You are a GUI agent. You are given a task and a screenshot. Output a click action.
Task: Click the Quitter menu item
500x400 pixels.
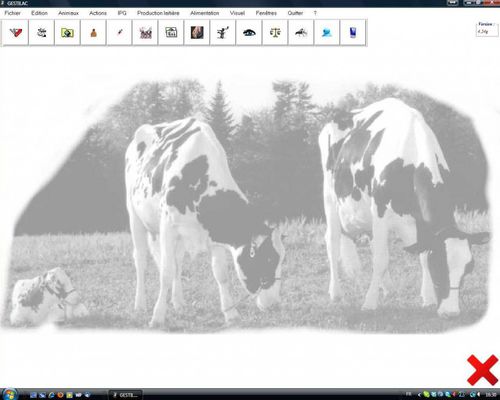(x=295, y=13)
